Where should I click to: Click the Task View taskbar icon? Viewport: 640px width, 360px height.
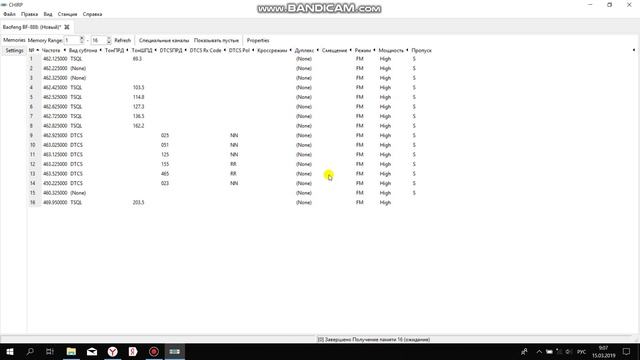[50, 351]
